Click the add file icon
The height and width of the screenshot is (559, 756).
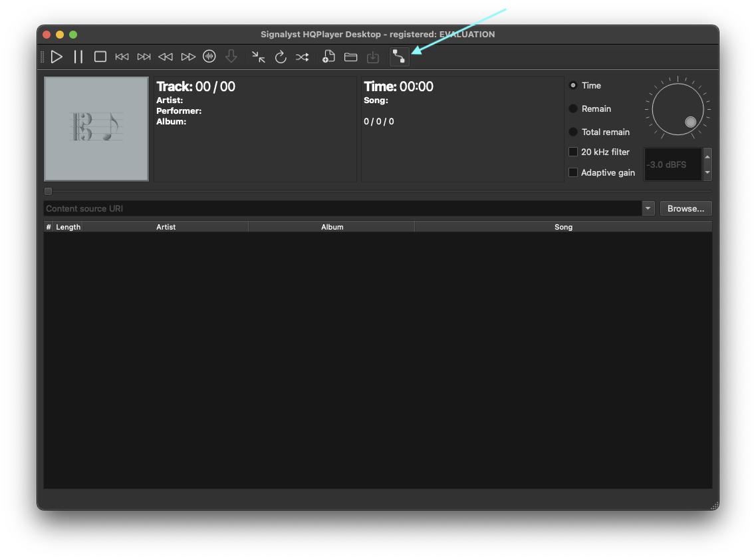328,57
